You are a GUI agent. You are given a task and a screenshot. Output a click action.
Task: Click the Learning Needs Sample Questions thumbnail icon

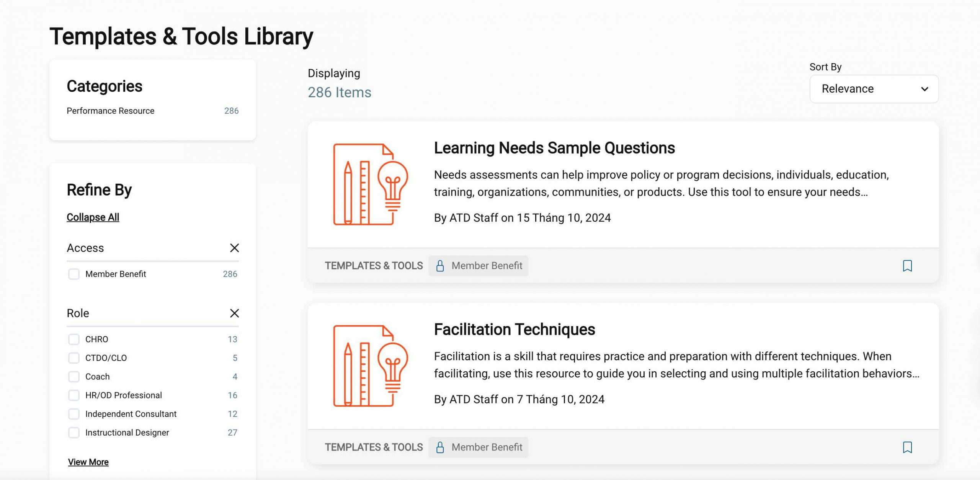tap(370, 184)
